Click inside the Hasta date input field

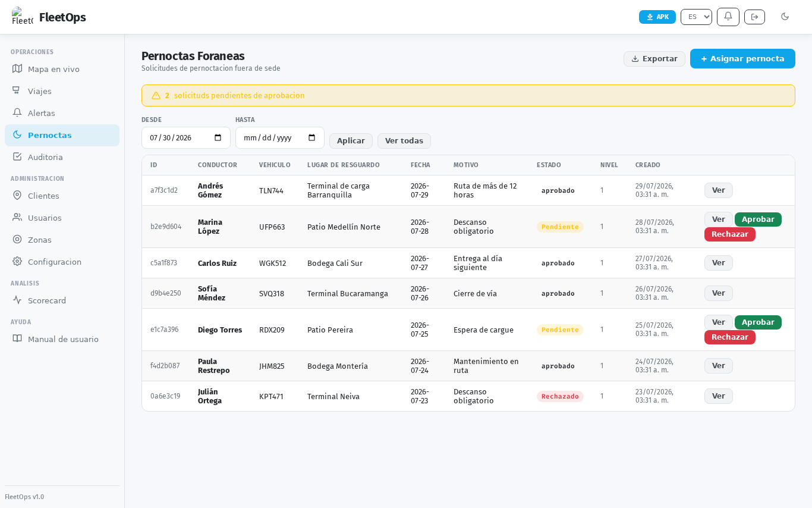coord(280,138)
